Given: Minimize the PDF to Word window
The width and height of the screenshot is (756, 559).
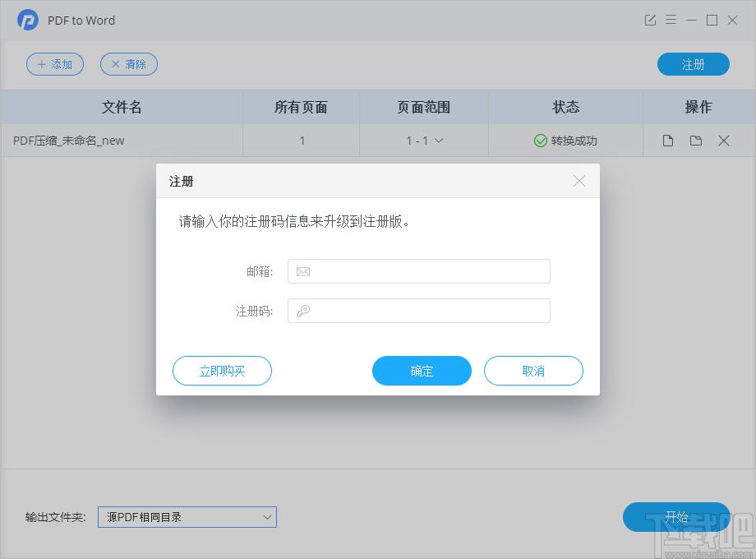Looking at the screenshot, I should 691,21.
